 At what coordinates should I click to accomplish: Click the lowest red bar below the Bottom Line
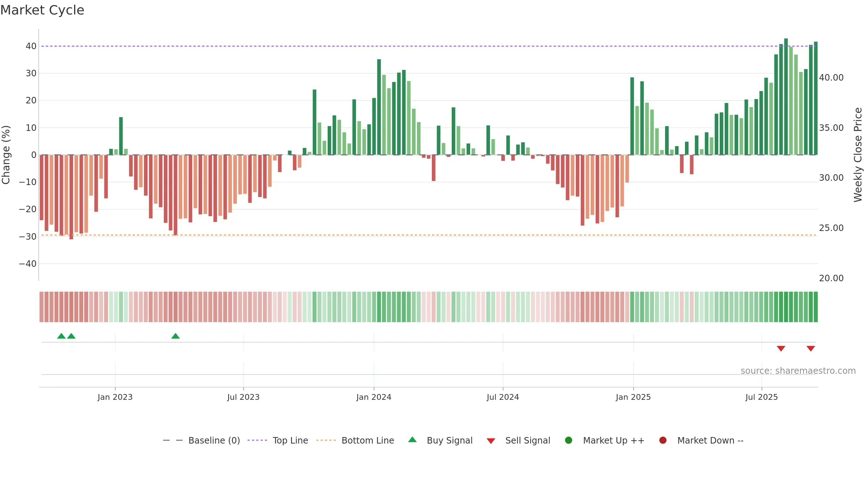(71, 197)
